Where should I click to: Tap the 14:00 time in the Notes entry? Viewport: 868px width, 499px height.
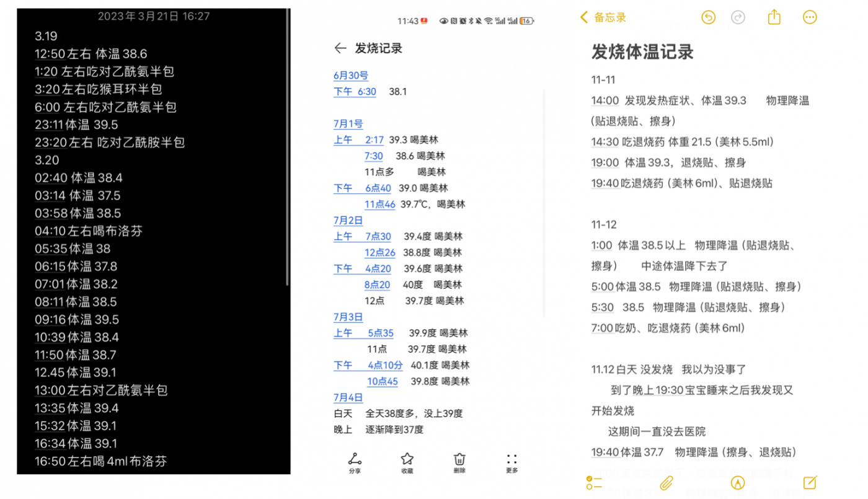click(x=605, y=100)
